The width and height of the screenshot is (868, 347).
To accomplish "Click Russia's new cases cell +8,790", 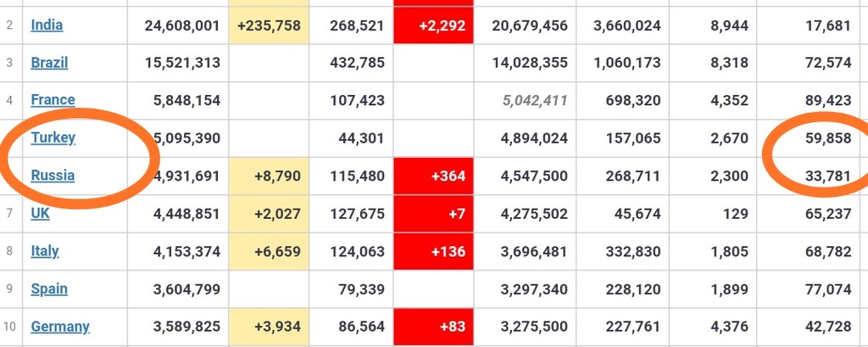I will (x=269, y=176).
